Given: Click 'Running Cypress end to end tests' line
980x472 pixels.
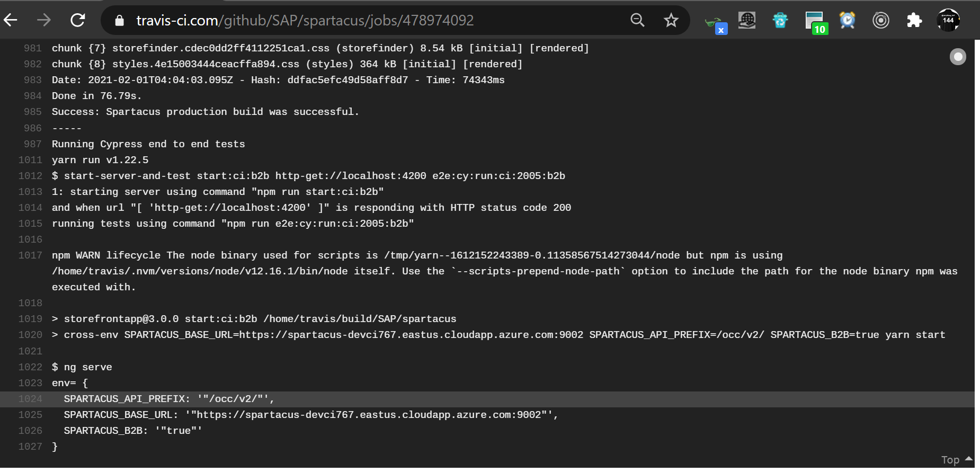Looking at the screenshot, I should [x=148, y=144].
